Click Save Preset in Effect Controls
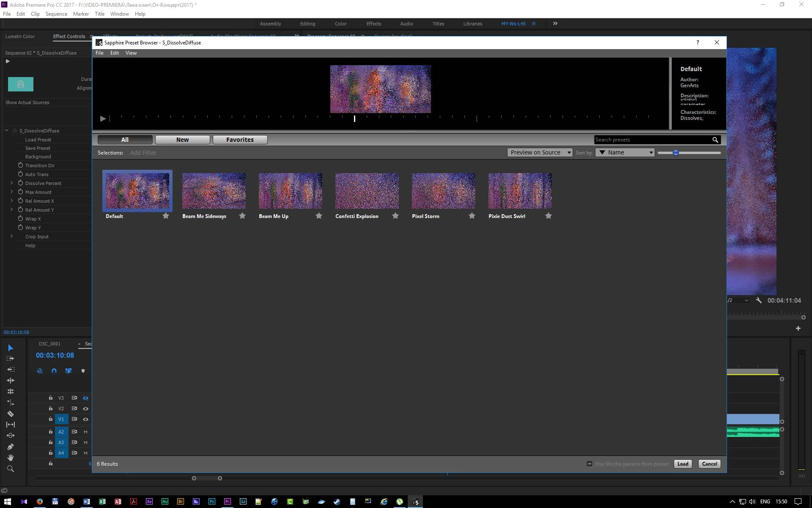Screen dimensions: 812x508 [x=38, y=148]
